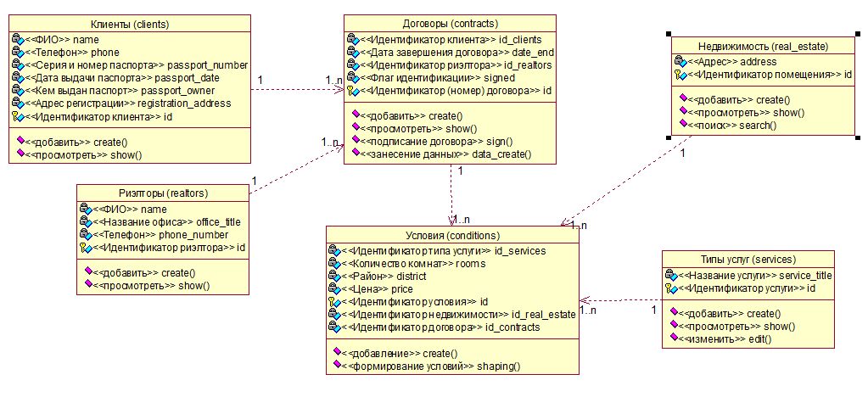Click key icon of Идентификатор помещения id
Image resolution: width=868 pixels, height=397 pixels.
point(680,74)
